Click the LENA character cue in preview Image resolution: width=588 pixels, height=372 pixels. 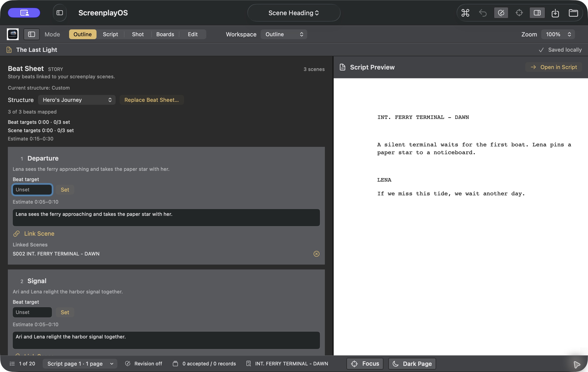384,180
